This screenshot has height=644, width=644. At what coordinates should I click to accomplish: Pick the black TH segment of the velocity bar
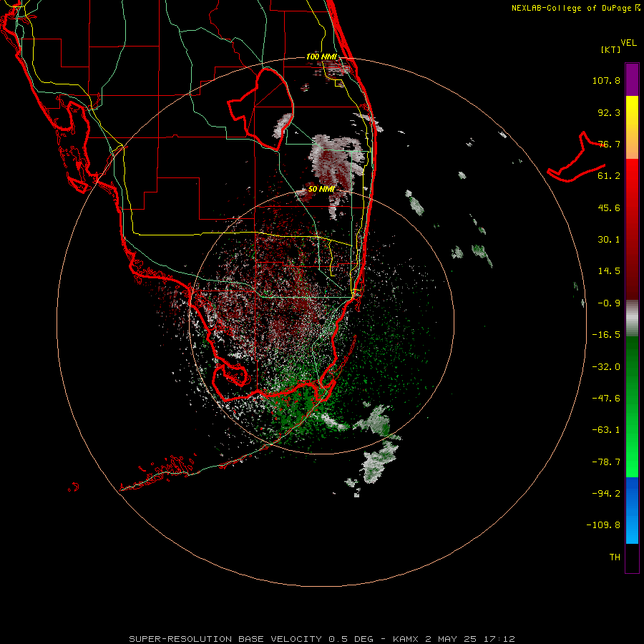632,557
